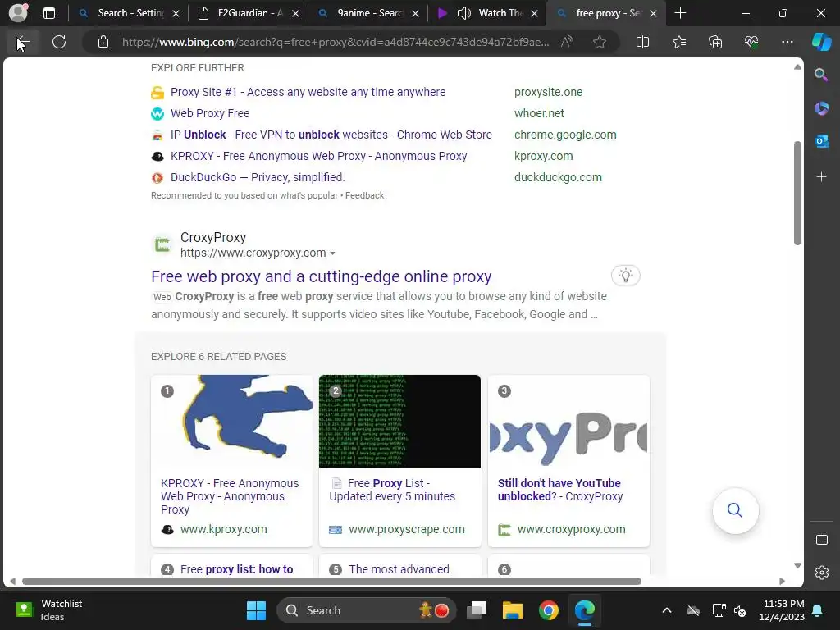
Task: Open Free Proxy List card thumbnail
Action: tap(399, 421)
